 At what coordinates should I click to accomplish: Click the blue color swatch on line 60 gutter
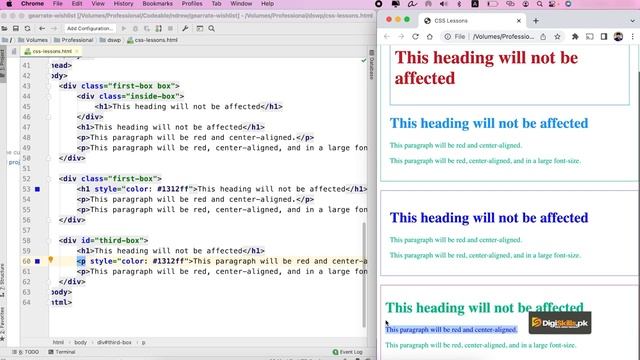[x=38, y=261]
